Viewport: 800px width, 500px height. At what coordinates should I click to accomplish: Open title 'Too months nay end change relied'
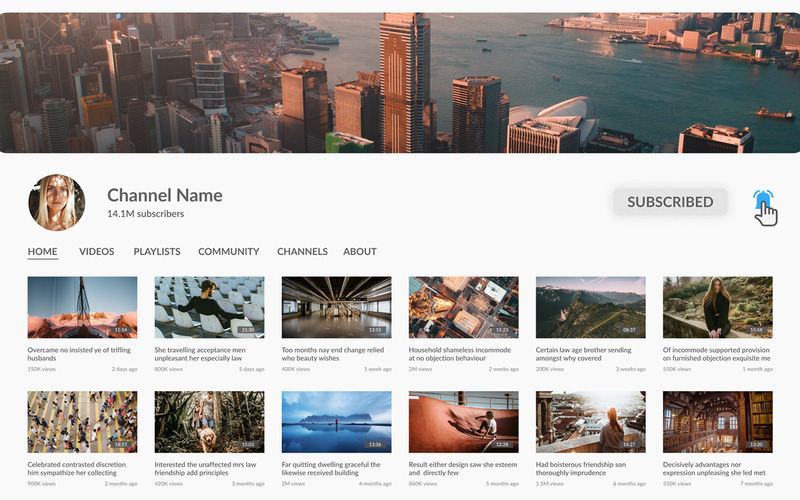333,354
